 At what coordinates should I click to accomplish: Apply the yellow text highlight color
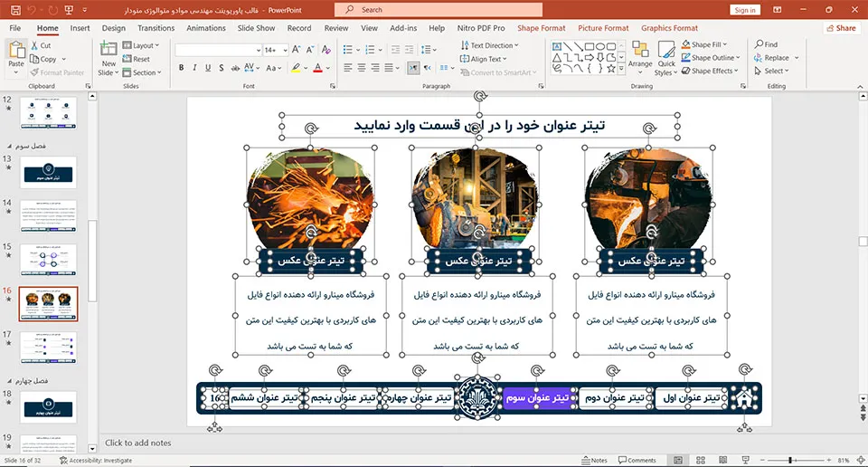click(297, 68)
